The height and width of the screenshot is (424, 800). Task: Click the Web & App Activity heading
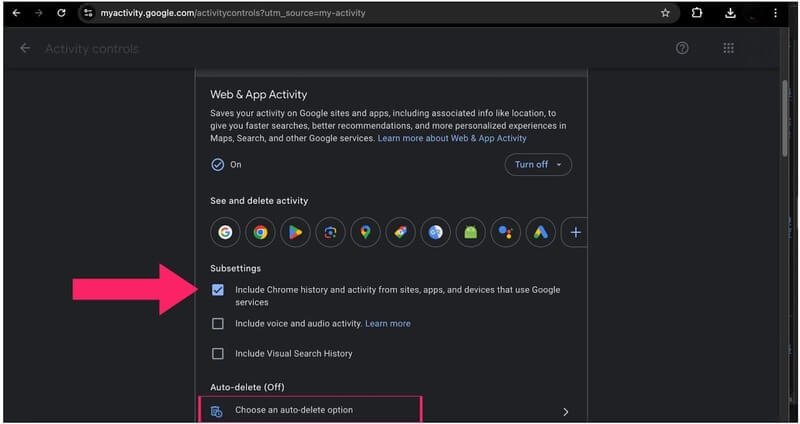coord(259,94)
